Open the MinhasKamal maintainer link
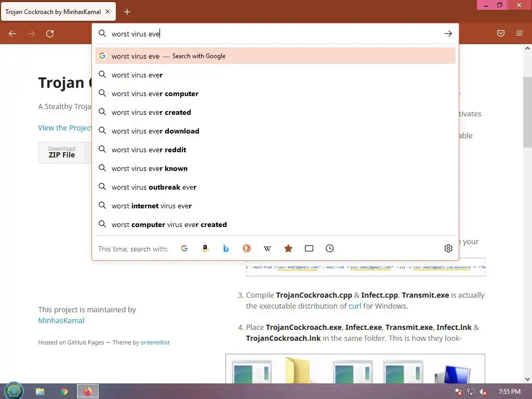The width and height of the screenshot is (532, 399). [x=61, y=321]
